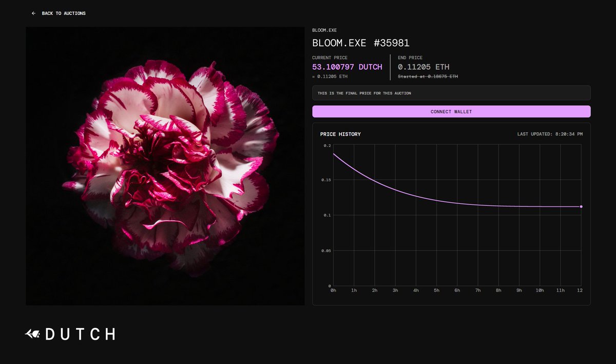This screenshot has height=364, width=616.
Task: Click the ≈ 0.11205 ETH conversion text
Action: click(x=330, y=76)
